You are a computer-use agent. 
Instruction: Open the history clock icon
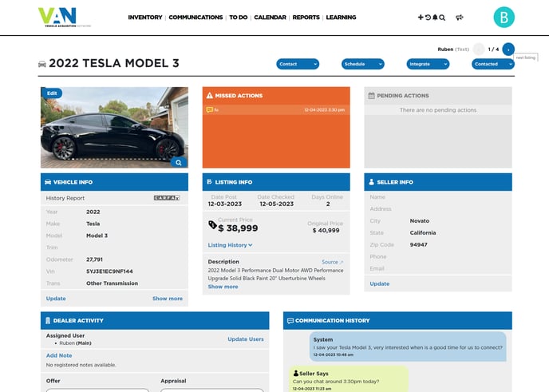click(428, 17)
